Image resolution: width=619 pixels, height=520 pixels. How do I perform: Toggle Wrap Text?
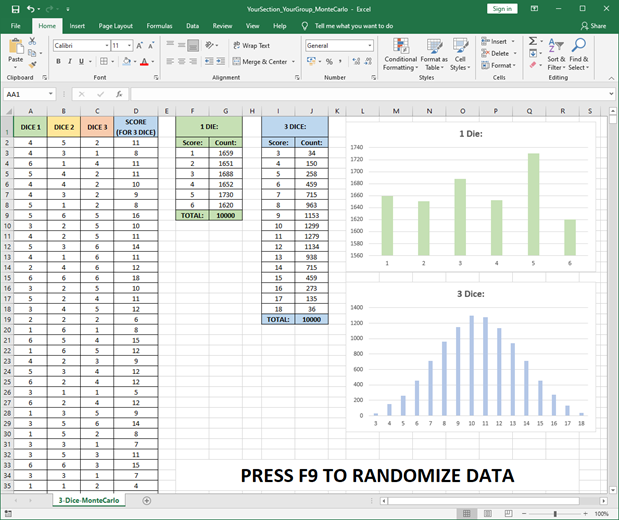click(x=251, y=45)
